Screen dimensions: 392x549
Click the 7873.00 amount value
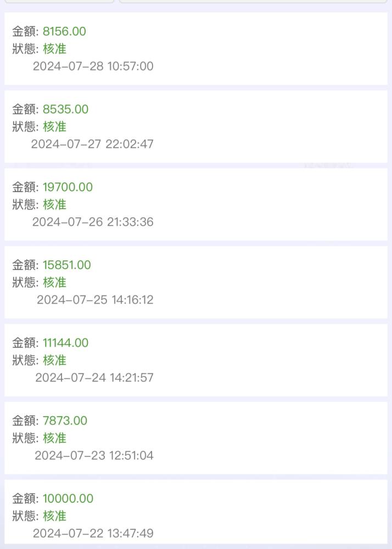click(x=65, y=421)
